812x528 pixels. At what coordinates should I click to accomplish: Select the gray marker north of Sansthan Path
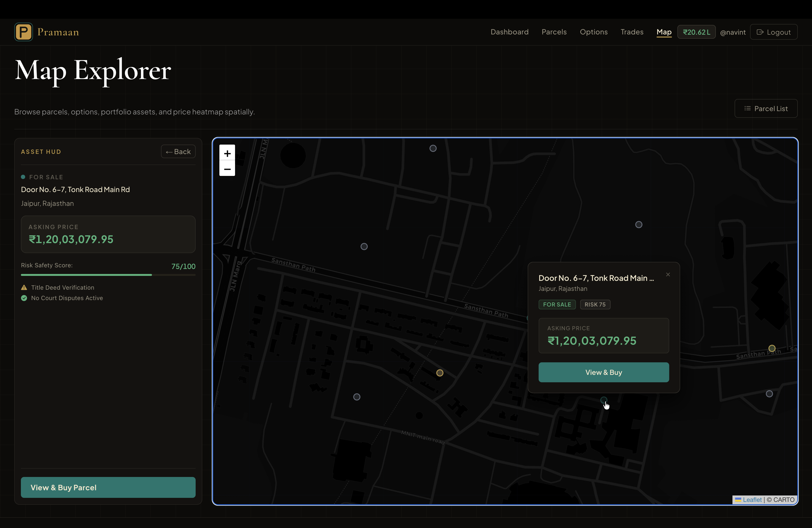click(364, 246)
